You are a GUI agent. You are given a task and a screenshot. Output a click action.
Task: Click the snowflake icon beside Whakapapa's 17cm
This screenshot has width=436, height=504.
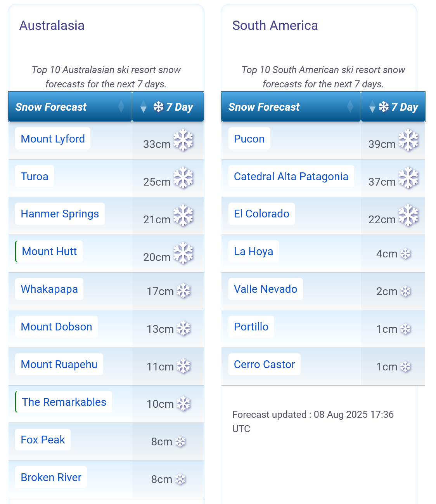coord(183,291)
